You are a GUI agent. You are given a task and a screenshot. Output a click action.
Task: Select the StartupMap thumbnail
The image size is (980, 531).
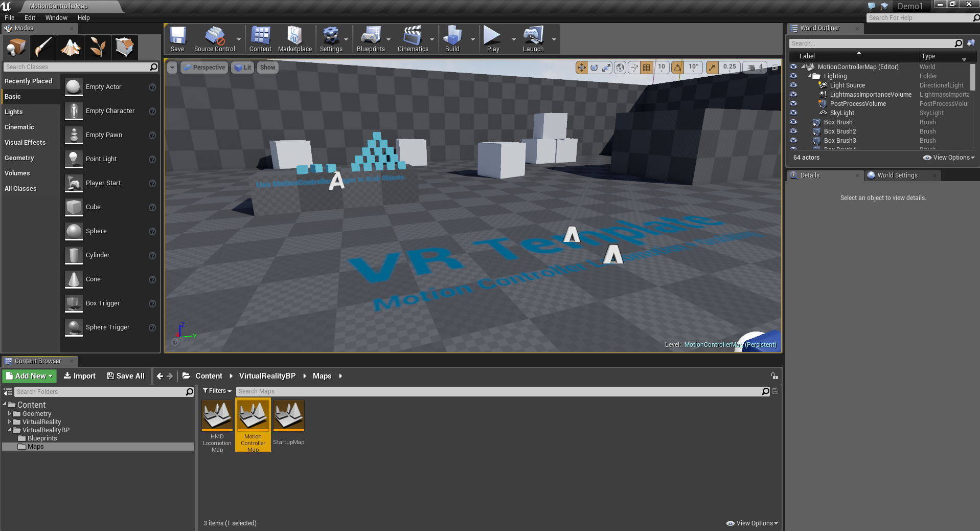point(288,415)
